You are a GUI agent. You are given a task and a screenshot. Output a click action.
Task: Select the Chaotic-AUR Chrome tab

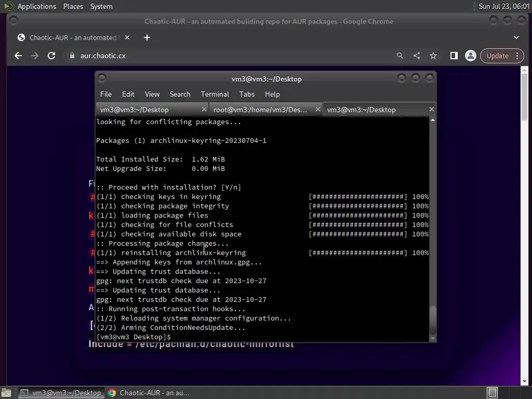(73, 37)
